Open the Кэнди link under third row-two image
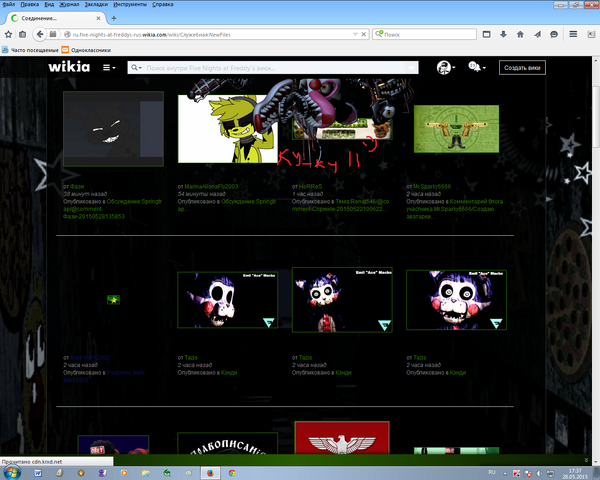Viewport: 600px width, 480px height. (x=343, y=372)
